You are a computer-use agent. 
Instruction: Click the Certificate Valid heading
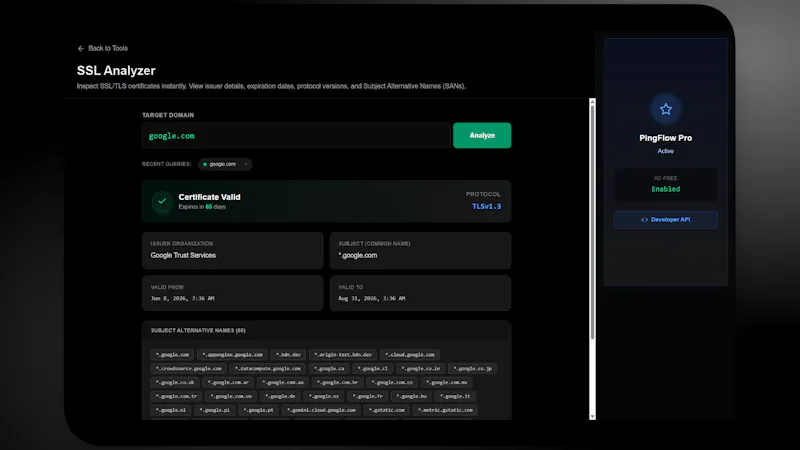coord(209,197)
